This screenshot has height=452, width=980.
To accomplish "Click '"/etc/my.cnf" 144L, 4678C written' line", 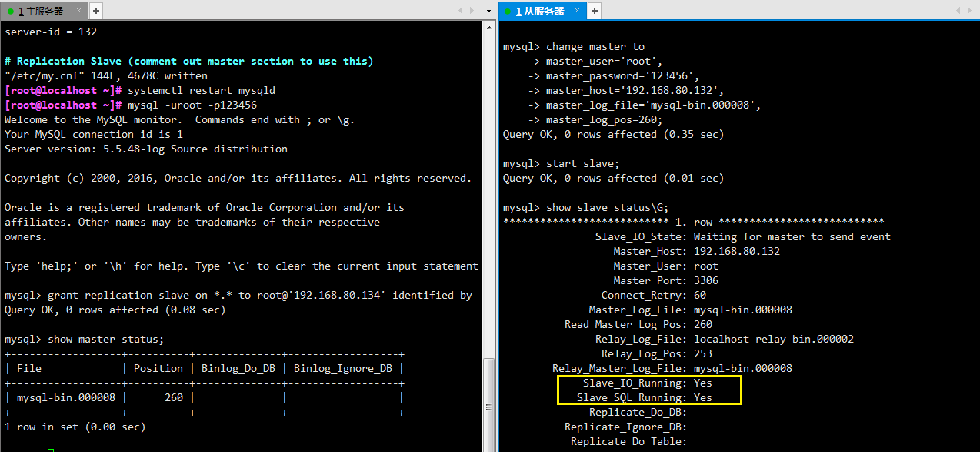I will coord(106,75).
